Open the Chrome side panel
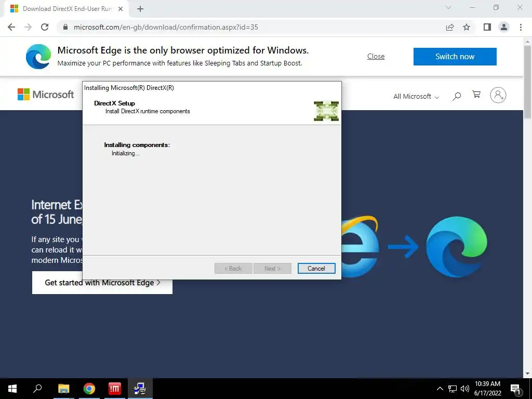Viewport: 532px width, 399px height. 487,27
